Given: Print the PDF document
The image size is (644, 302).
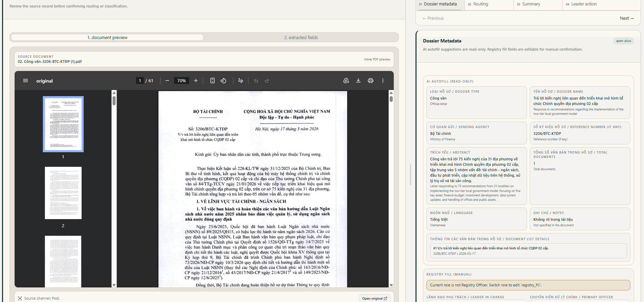Looking at the screenshot, I should tap(371, 81).
